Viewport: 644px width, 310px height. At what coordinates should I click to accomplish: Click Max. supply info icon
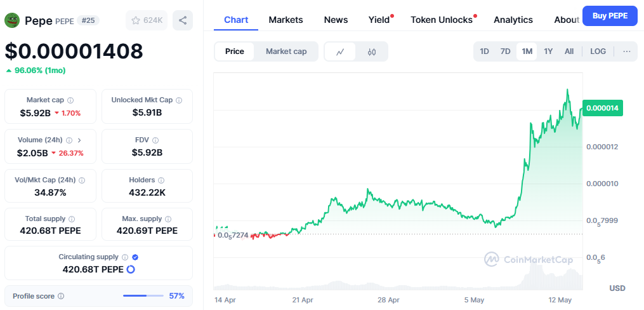coord(168,219)
